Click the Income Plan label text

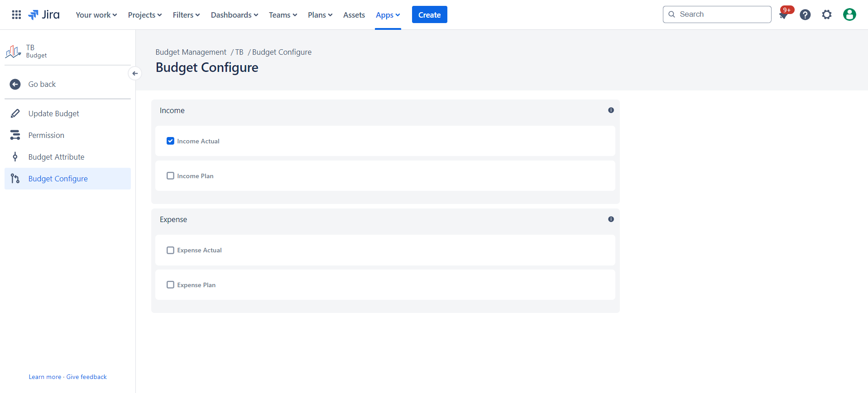click(x=195, y=176)
